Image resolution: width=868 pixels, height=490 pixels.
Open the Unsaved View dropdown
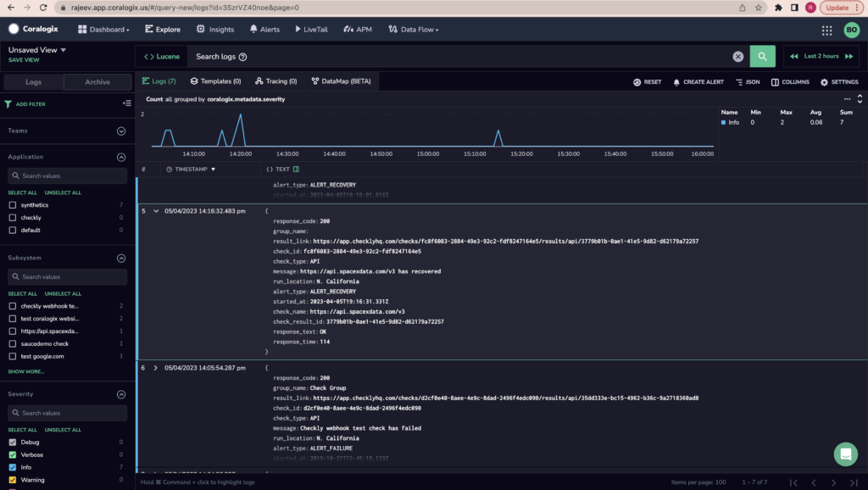37,50
